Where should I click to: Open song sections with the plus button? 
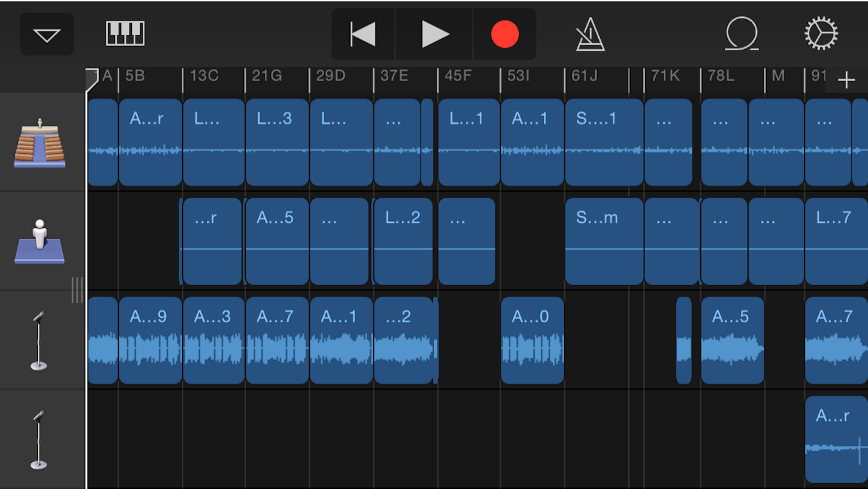pos(846,80)
